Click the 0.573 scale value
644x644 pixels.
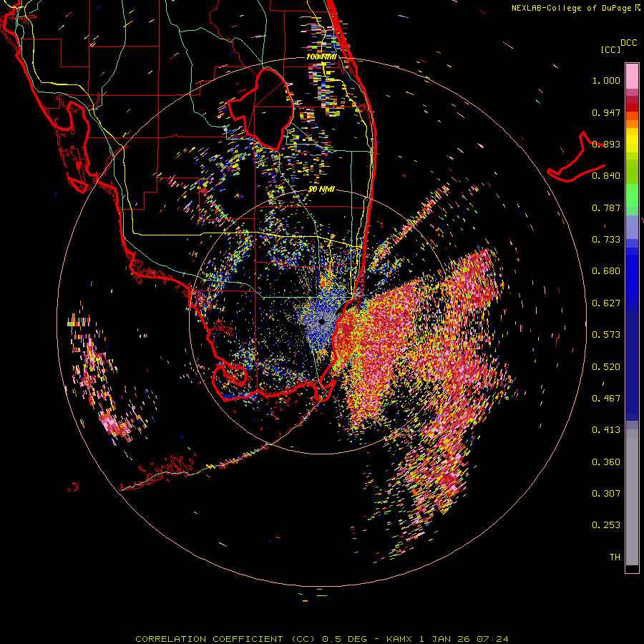[606, 335]
